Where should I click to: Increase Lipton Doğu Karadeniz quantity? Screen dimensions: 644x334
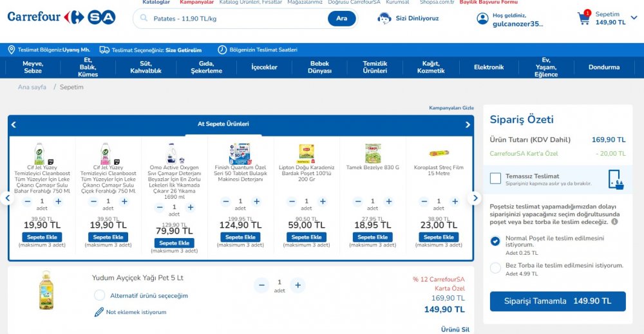tap(323, 201)
